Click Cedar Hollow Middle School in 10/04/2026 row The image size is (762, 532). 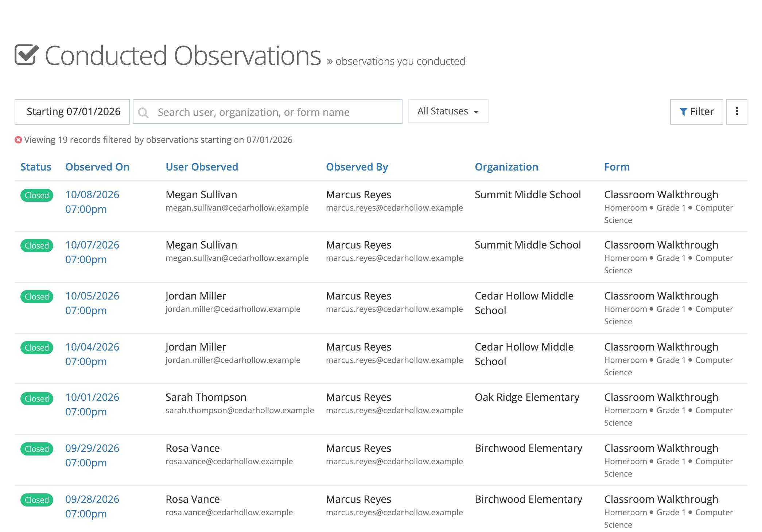tap(524, 354)
